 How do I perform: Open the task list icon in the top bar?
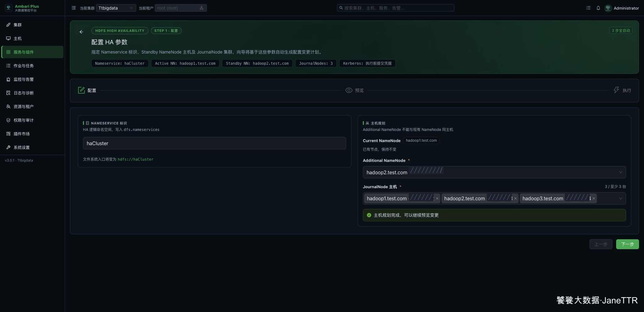pyautogui.click(x=588, y=8)
